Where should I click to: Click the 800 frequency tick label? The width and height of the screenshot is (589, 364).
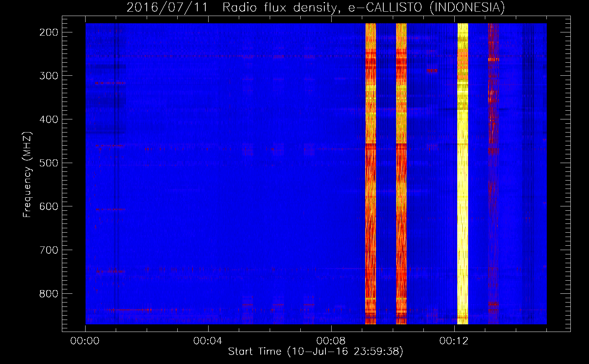(x=48, y=294)
